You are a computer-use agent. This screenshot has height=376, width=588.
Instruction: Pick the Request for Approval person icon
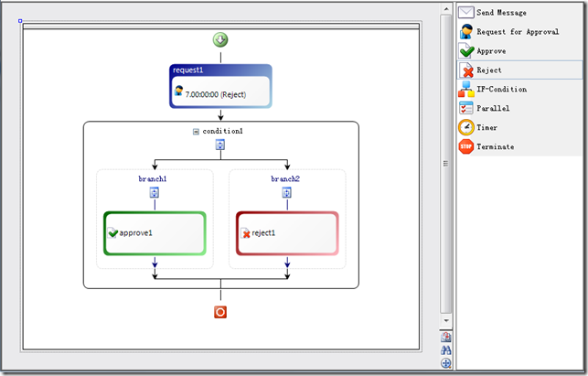coord(466,31)
